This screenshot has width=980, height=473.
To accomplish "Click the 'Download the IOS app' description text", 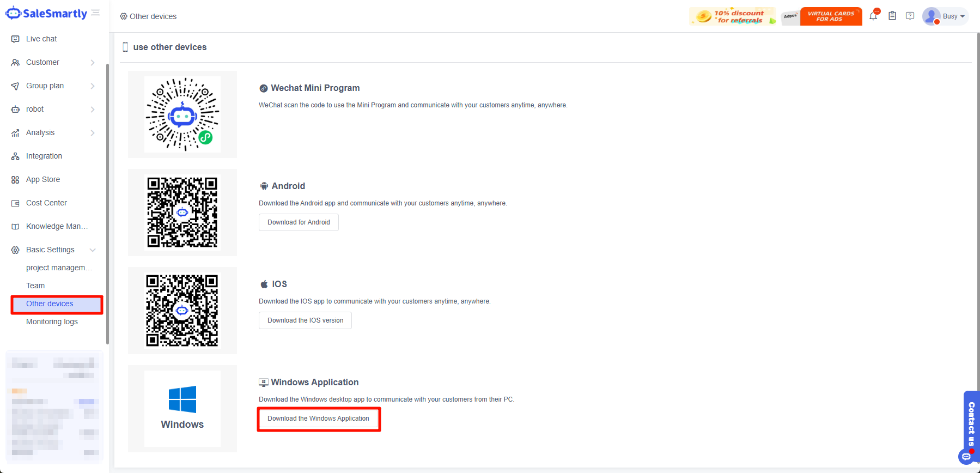I will 375,301.
